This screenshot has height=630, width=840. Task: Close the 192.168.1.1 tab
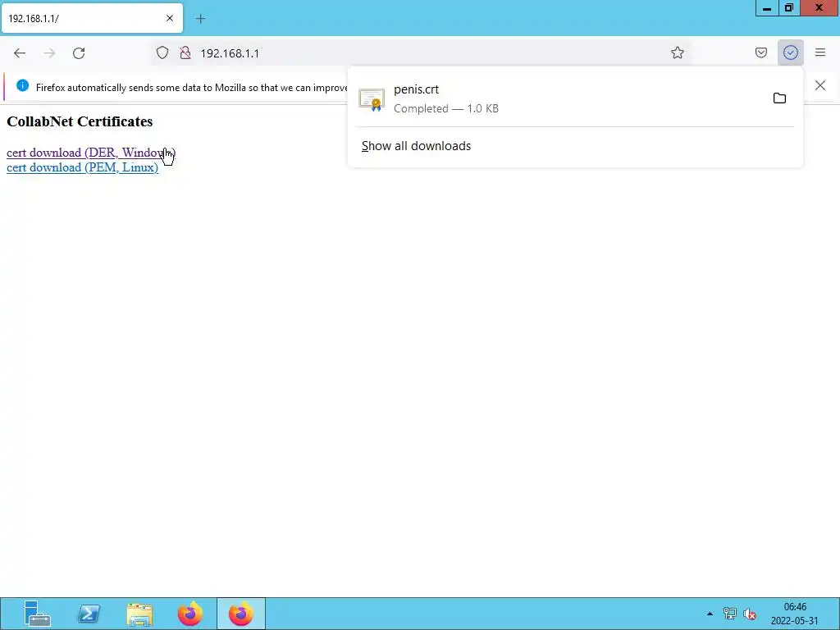pos(170,18)
